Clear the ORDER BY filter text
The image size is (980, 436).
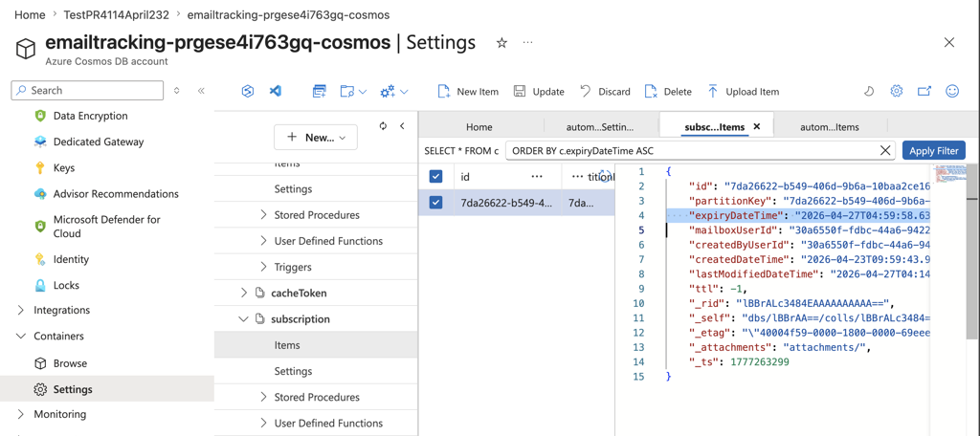(885, 150)
